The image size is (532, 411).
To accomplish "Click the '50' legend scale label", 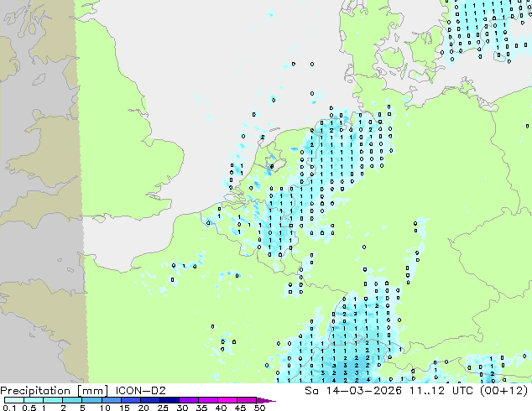I will click(x=259, y=408).
